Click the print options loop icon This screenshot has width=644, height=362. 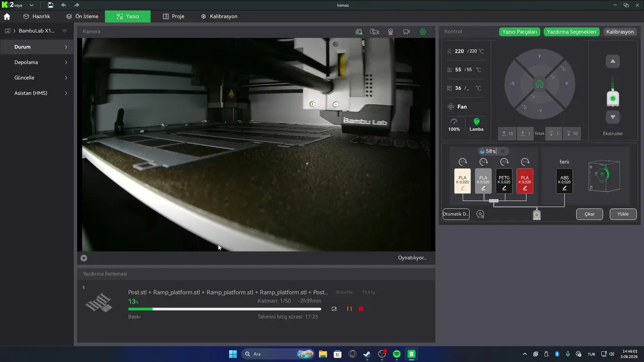pos(334,309)
